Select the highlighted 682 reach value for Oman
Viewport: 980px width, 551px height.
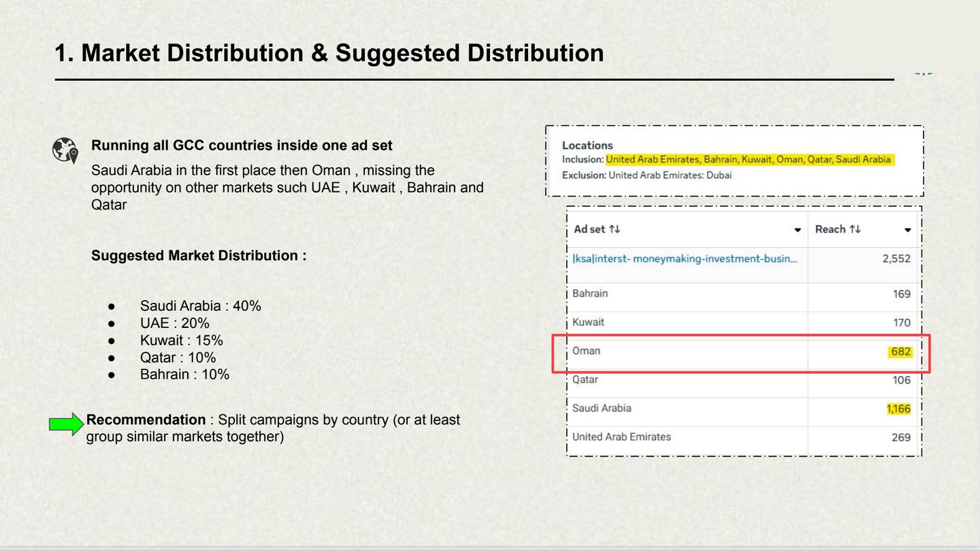pyautogui.click(x=900, y=352)
